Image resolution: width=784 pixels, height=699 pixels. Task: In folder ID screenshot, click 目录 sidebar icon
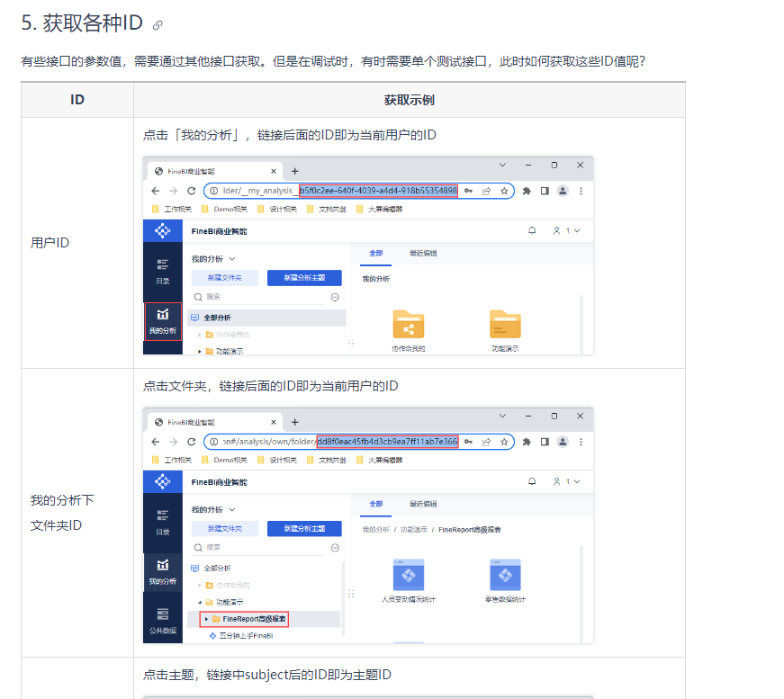(163, 523)
